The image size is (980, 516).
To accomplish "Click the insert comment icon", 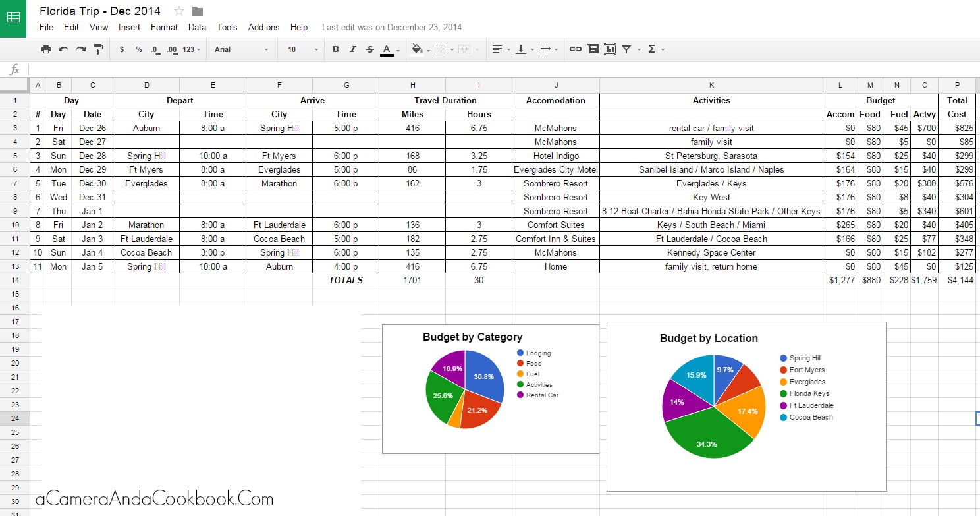I will 593,49.
